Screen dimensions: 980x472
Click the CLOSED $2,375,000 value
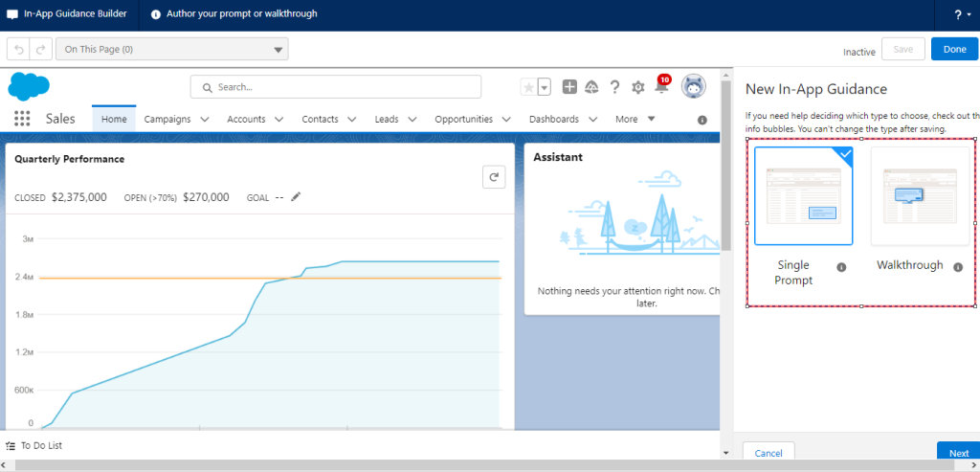[x=78, y=197]
